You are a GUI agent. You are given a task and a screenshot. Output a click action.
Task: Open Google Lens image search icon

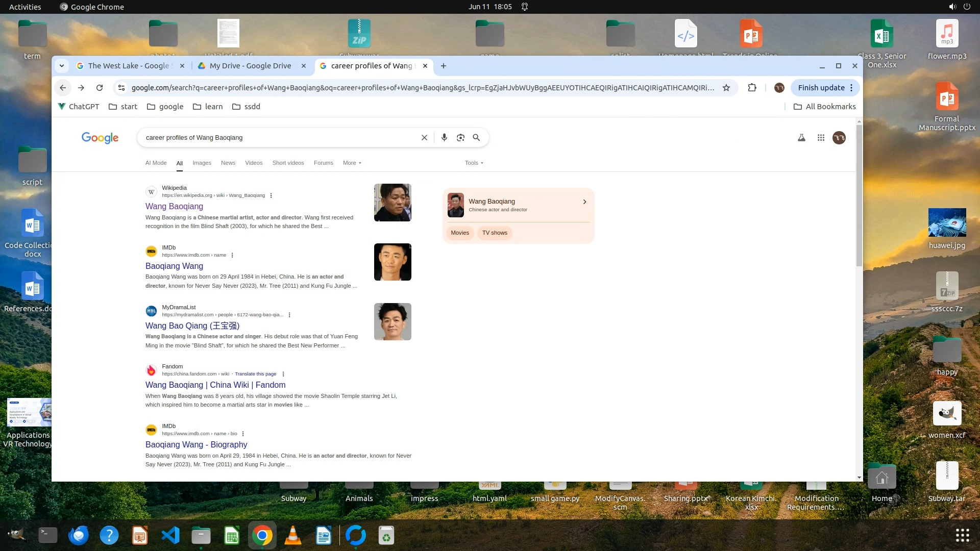(x=460, y=138)
